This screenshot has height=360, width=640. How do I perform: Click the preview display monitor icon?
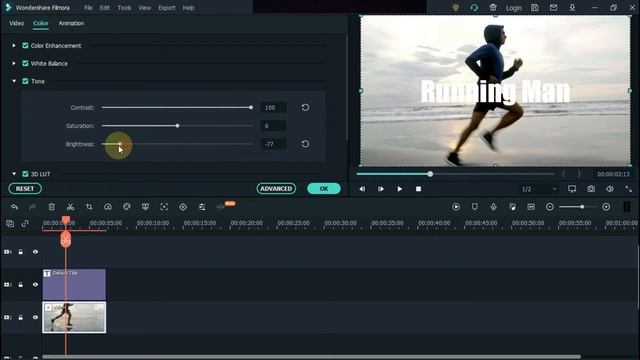572,189
